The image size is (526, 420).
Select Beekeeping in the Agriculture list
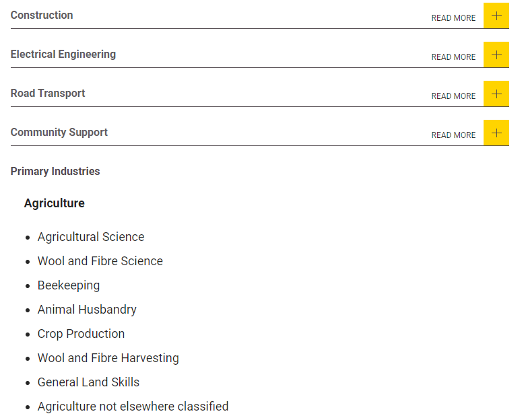(69, 285)
